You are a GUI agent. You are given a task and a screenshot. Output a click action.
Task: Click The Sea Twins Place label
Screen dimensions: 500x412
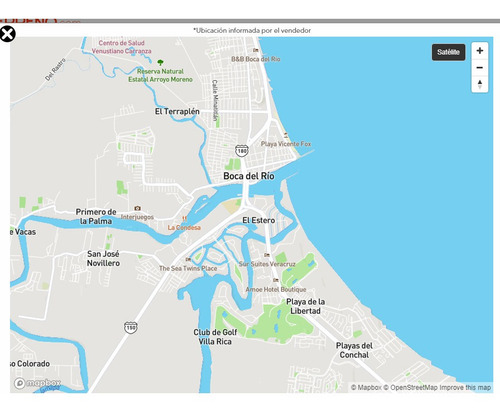tap(188, 268)
